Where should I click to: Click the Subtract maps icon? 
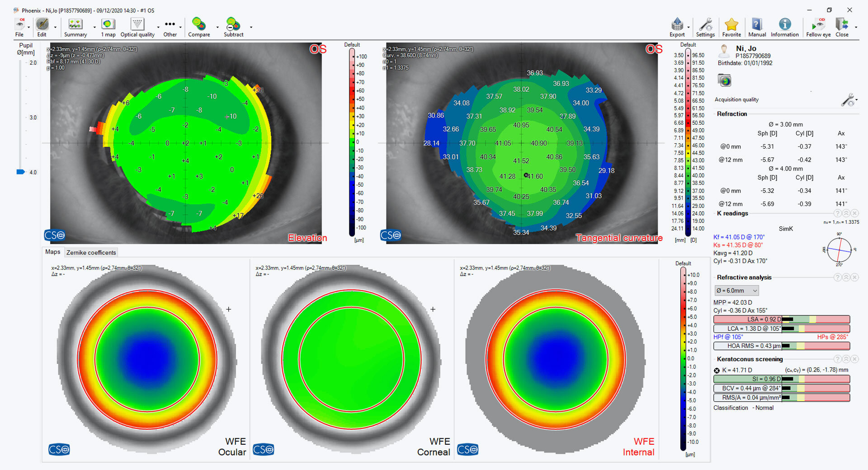click(233, 28)
